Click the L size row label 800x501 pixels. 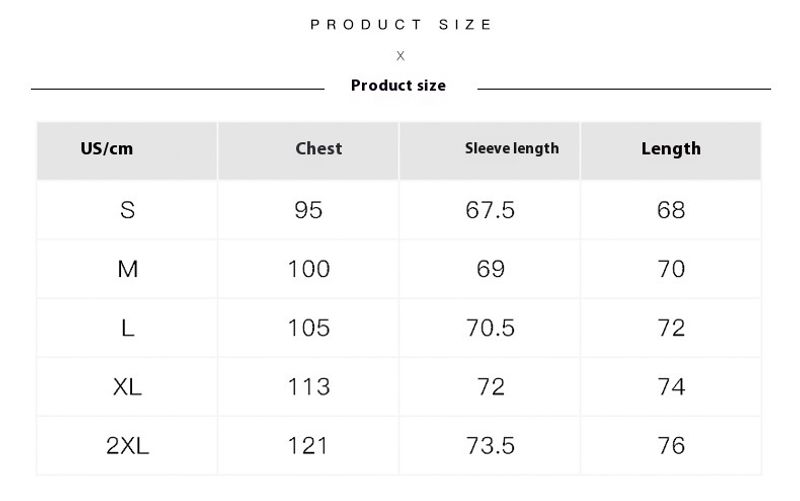point(127,328)
